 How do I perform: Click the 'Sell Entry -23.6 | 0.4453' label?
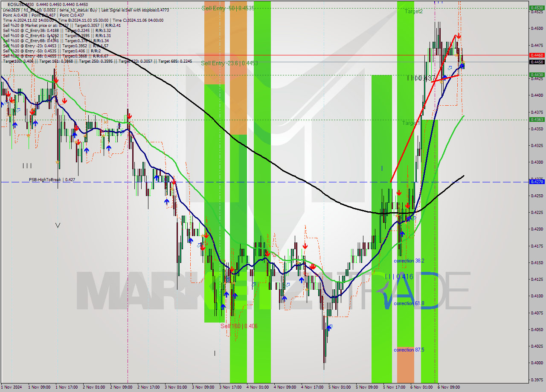click(x=229, y=63)
